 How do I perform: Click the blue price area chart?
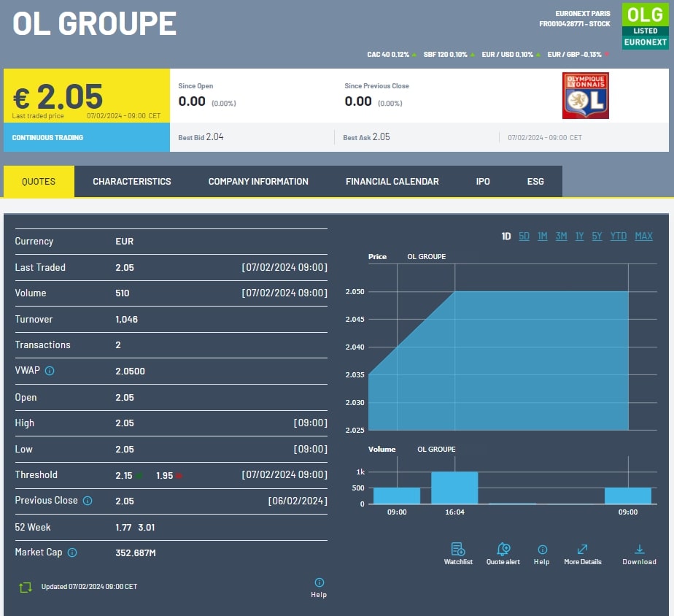pyautogui.click(x=499, y=361)
